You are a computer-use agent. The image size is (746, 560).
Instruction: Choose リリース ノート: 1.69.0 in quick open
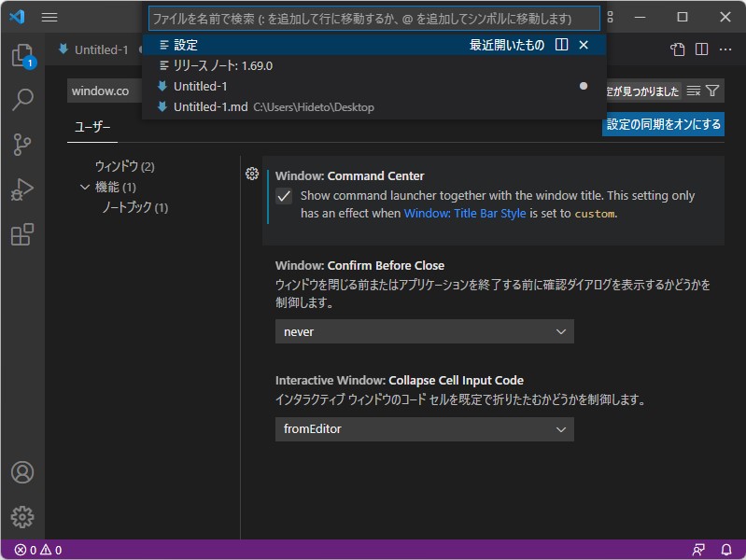pos(374,65)
